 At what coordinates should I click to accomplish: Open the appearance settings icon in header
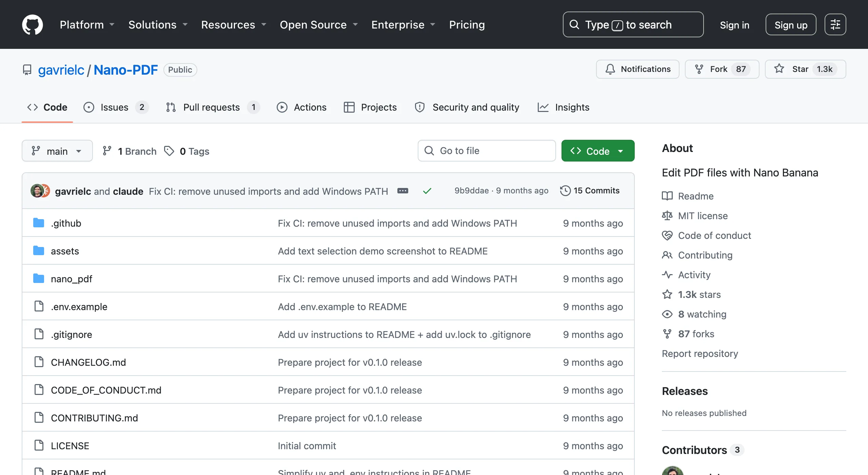pyautogui.click(x=835, y=24)
